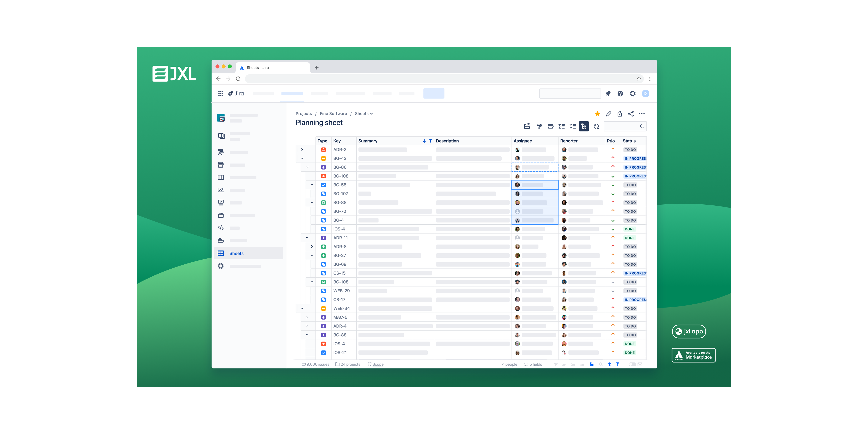Toggle filter icon in Summary column header

430,141
